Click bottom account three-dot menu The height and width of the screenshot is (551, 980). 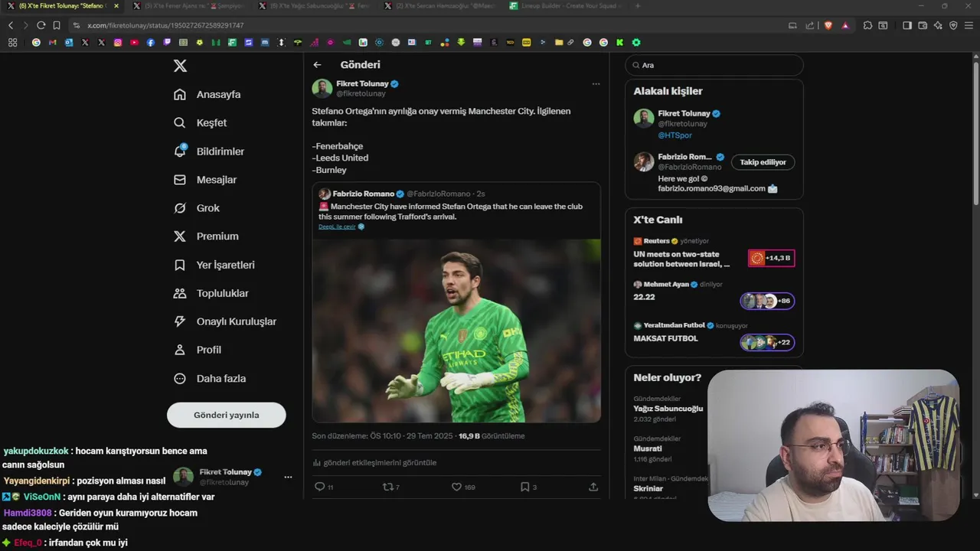(x=288, y=477)
